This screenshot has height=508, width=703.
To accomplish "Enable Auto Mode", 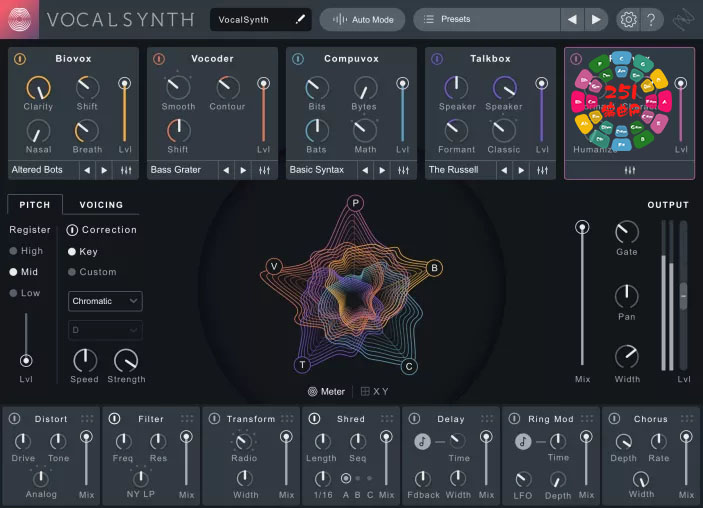I will tap(363, 20).
